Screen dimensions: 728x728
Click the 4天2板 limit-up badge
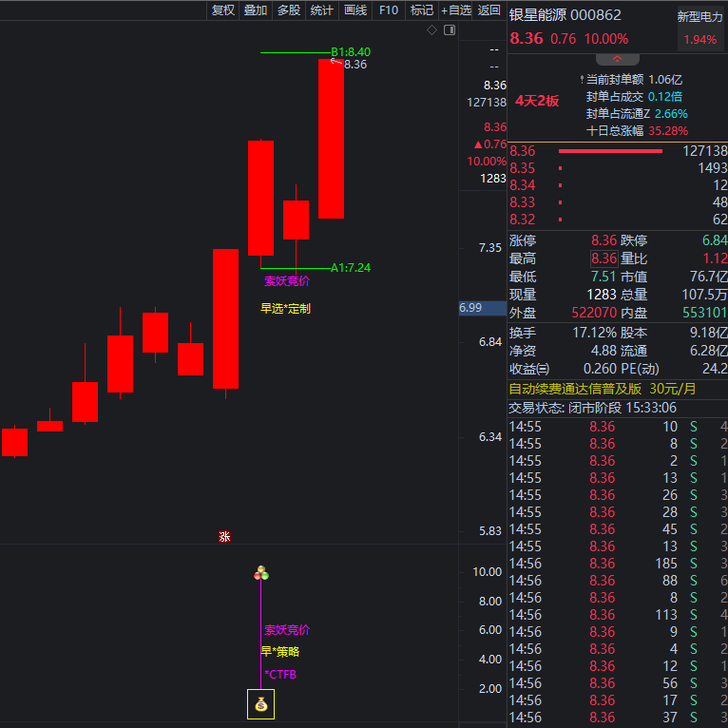(x=537, y=101)
